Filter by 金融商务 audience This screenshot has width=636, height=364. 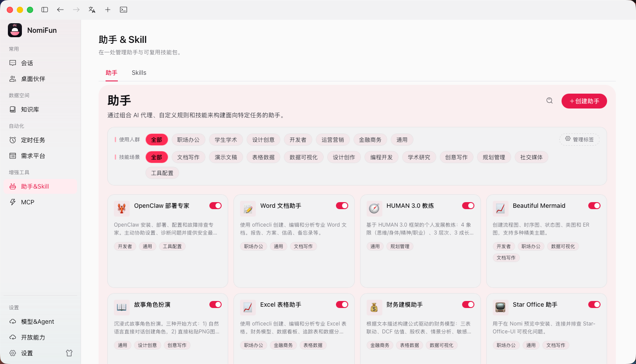click(x=370, y=140)
